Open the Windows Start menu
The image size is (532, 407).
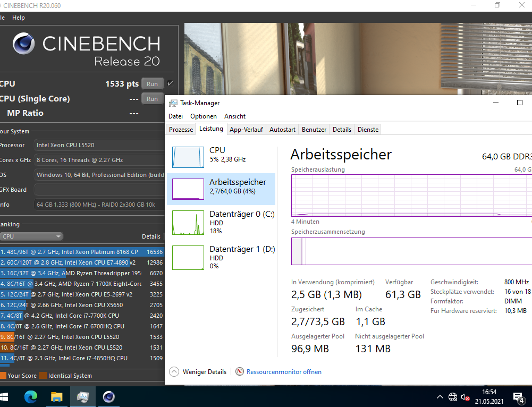tap(4, 397)
